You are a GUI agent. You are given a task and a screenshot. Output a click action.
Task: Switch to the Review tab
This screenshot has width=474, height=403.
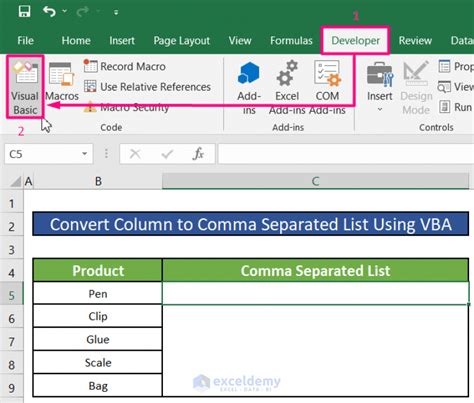(x=415, y=41)
